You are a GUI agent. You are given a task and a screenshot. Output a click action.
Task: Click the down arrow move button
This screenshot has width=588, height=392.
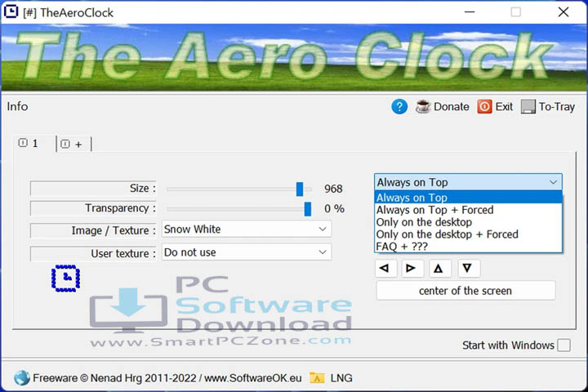469,268
